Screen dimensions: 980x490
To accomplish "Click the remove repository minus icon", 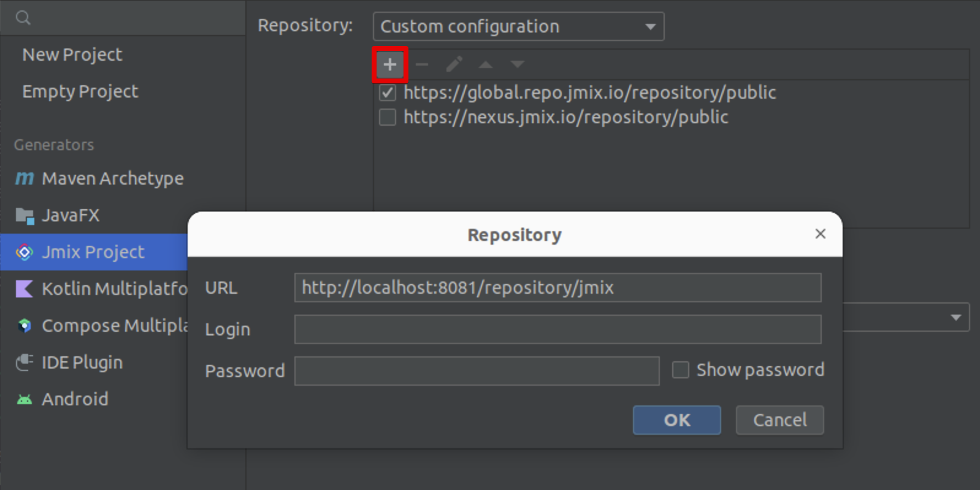I will click(422, 64).
